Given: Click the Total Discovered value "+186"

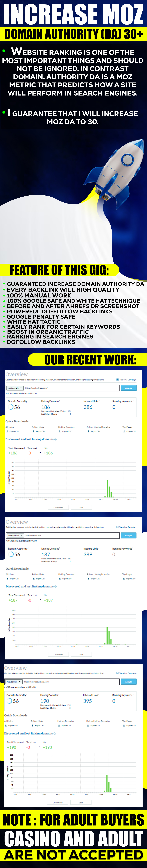Looking at the screenshot, I should [x=13, y=453].
